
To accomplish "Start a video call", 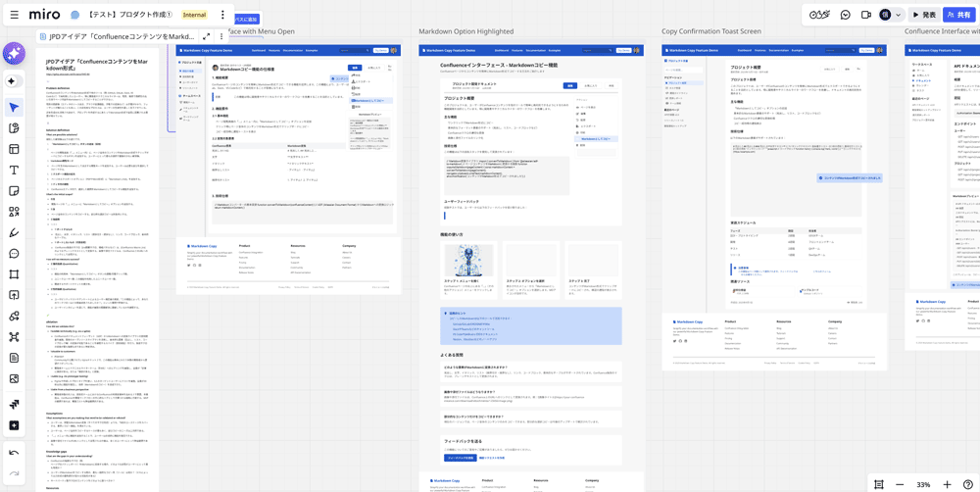I will coord(866,16).
